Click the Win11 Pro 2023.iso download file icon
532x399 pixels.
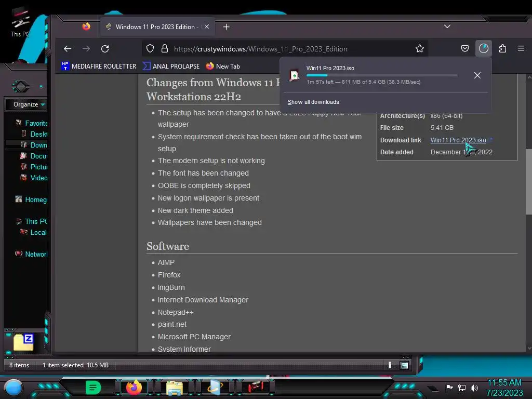pos(295,75)
